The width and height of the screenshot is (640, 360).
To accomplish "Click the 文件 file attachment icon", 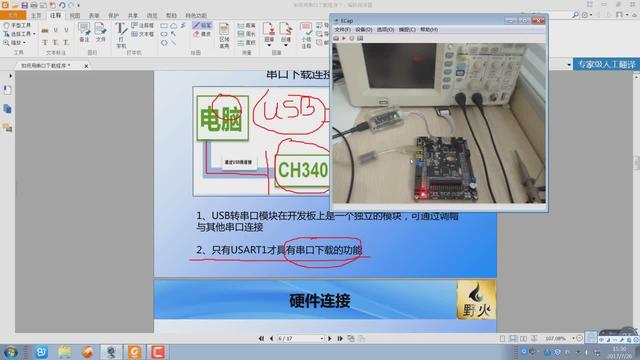I will pyautogui.click(x=100, y=32).
